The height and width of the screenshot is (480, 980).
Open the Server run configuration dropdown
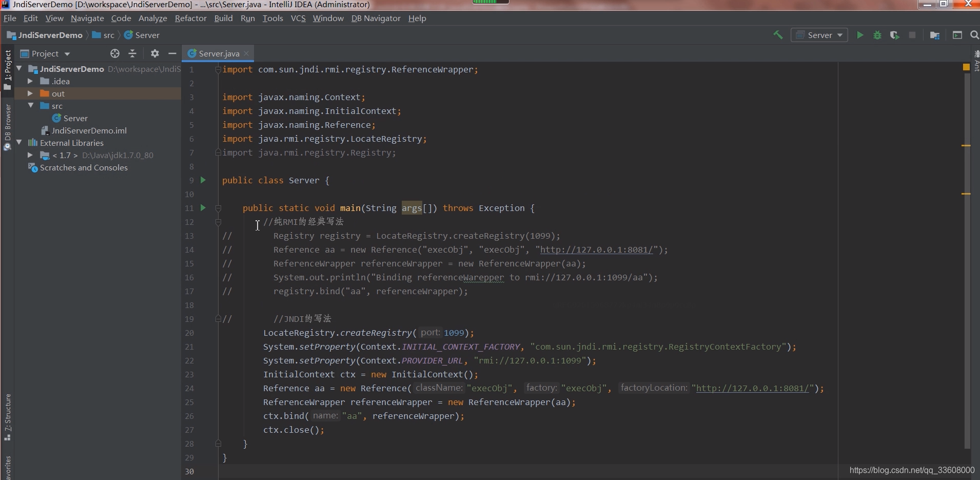[819, 35]
